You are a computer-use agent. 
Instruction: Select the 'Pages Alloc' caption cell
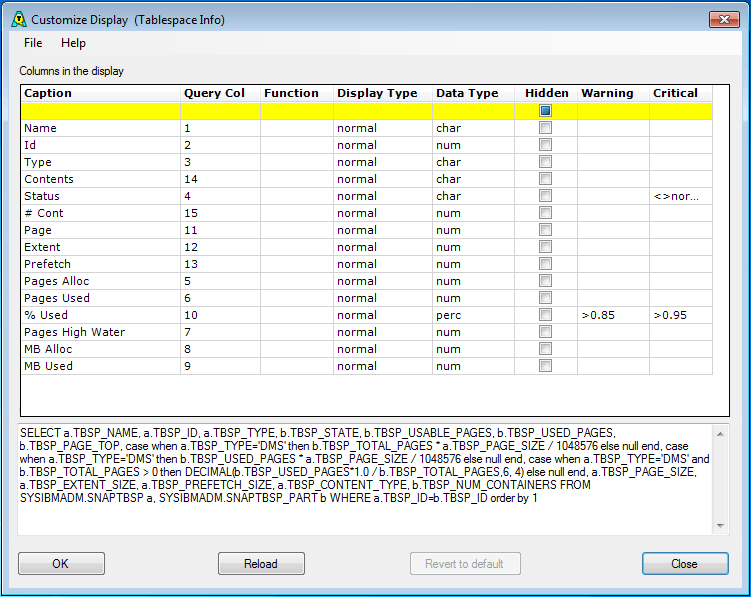click(x=101, y=281)
